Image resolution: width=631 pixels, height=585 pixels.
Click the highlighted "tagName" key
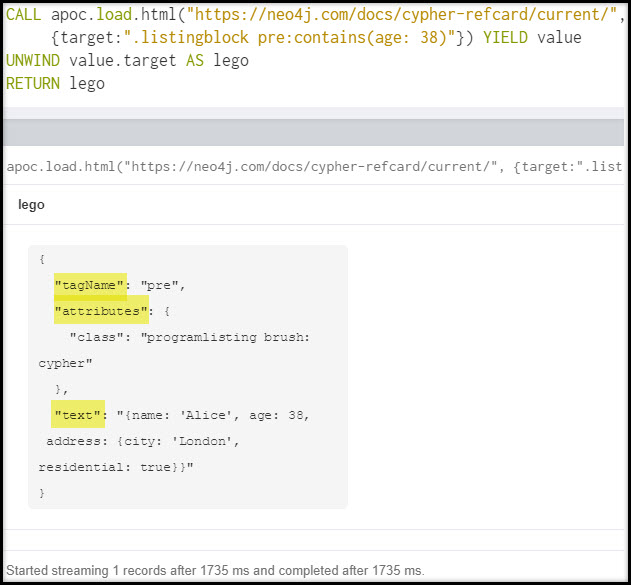90,285
